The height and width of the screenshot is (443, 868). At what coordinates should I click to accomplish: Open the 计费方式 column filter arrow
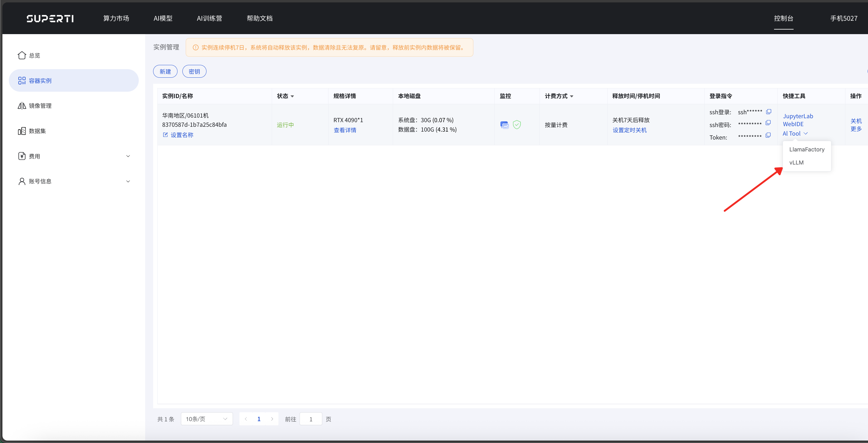pyautogui.click(x=572, y=96)
